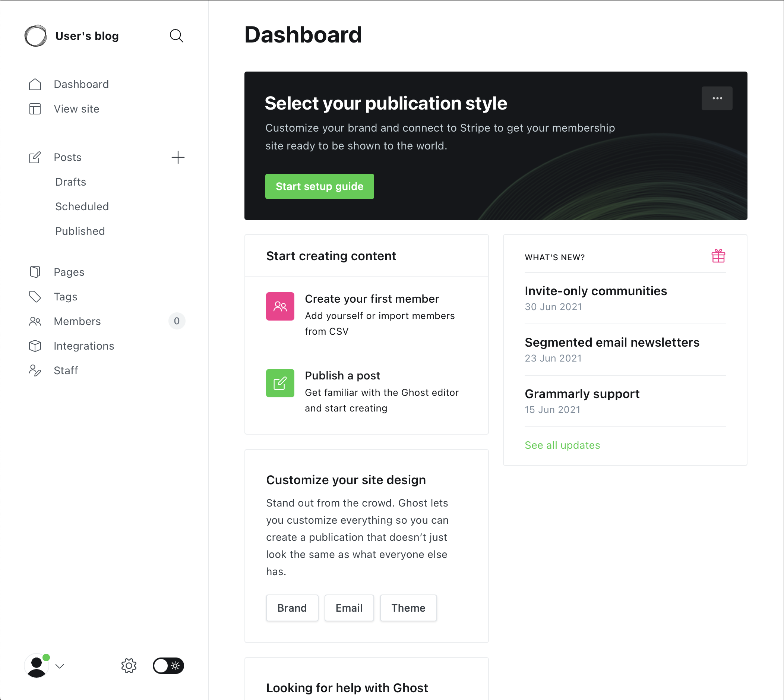Select Published posts in sidebar
This screenshot has width=784, height=700.
80,231
